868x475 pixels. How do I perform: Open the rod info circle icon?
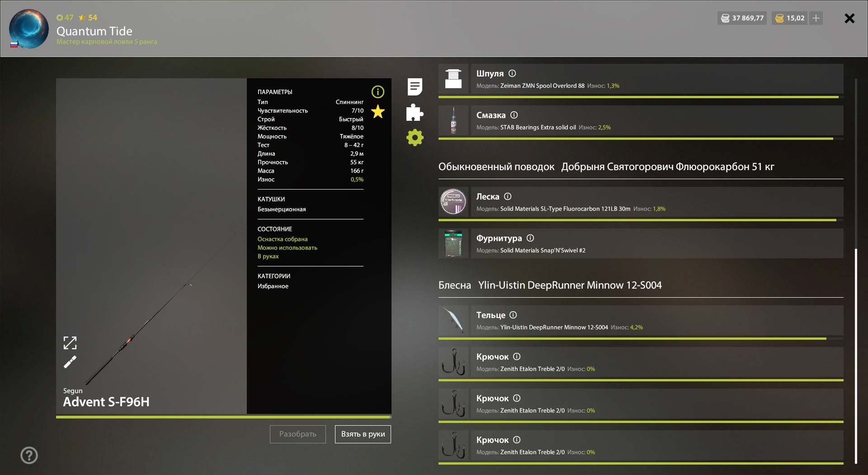[378, 92]
